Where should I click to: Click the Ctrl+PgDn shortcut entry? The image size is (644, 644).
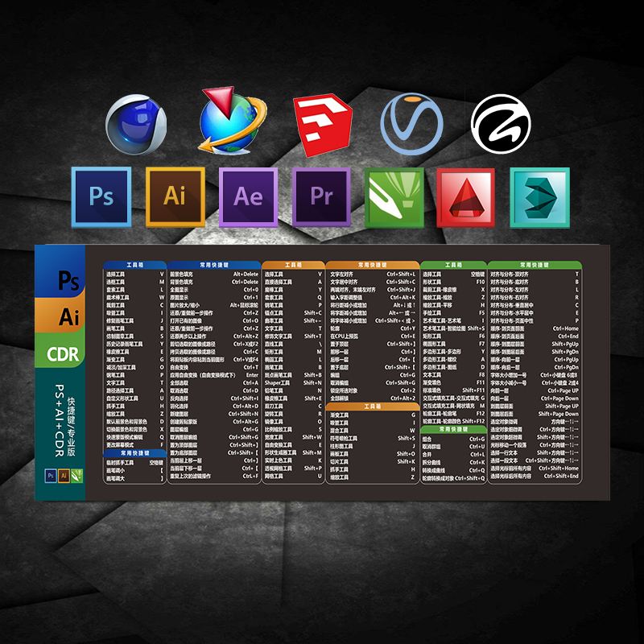(566, 368)
